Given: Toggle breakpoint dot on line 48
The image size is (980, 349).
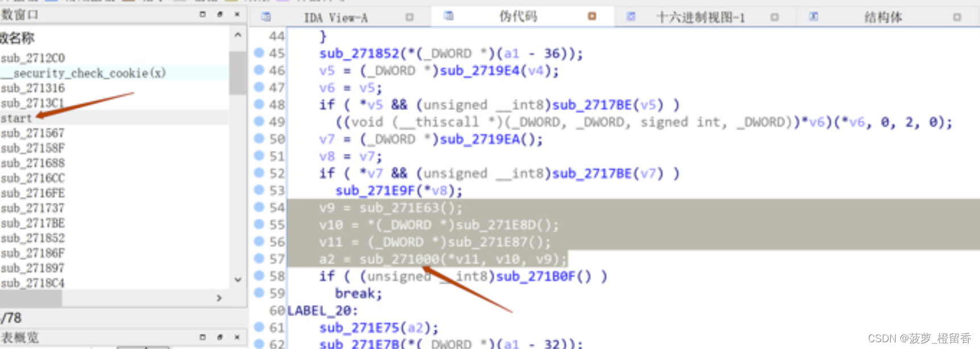Looking at the screenshot, I should pos(259,104).
